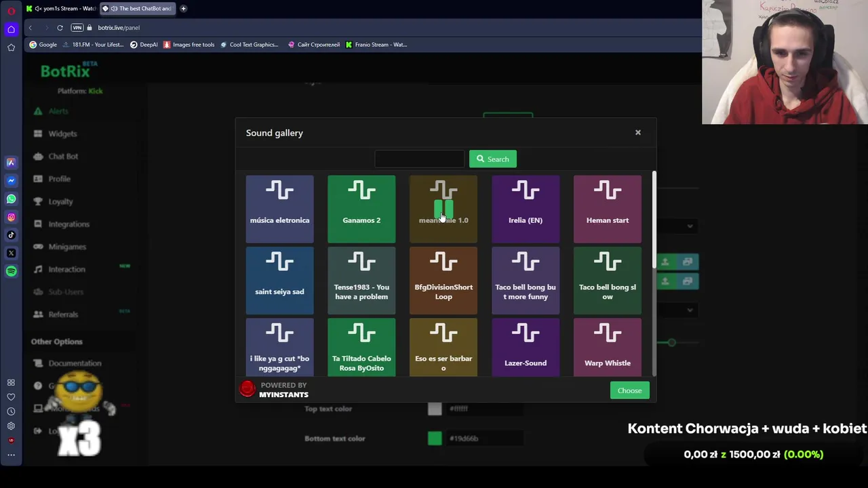Click the bottom text color green swatch
This screenshot has width=868, height=488.
coord(435,439)
